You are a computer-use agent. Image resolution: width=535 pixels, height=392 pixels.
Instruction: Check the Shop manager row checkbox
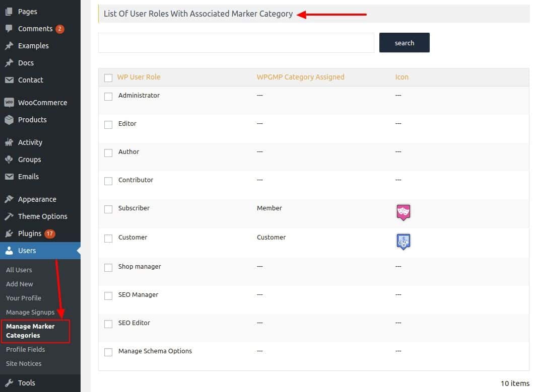click(x=108, y=267)
